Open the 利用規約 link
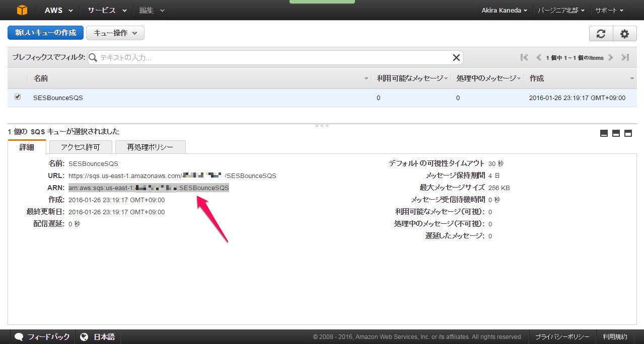The width and height of the screenshot is (644, 344). 615,337
